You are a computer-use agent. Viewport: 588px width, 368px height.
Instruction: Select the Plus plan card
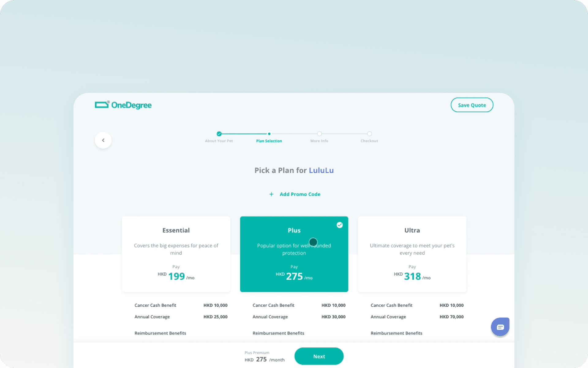point(294,254)
